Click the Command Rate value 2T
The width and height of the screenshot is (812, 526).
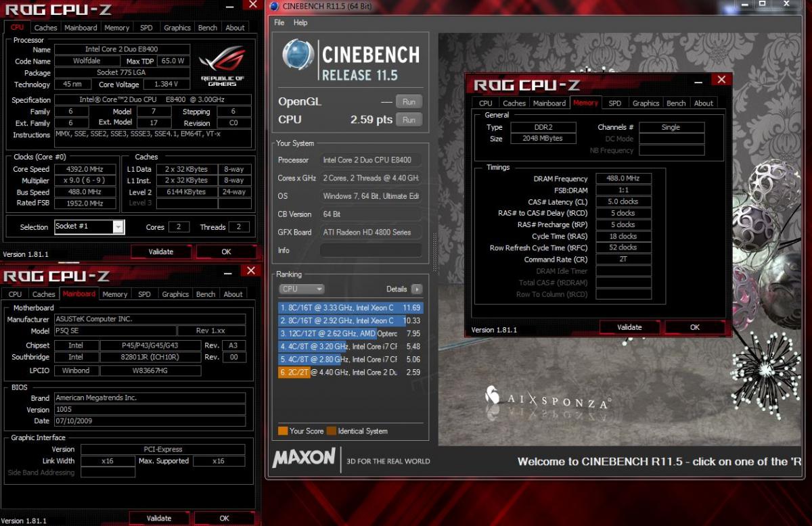tap(623, 259)
